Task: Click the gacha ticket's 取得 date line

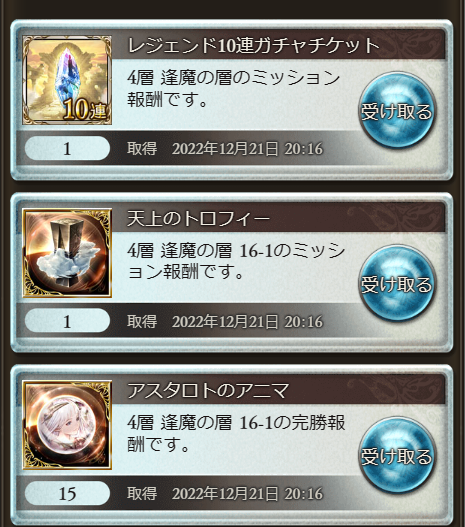Action: (x=225, y=148)
